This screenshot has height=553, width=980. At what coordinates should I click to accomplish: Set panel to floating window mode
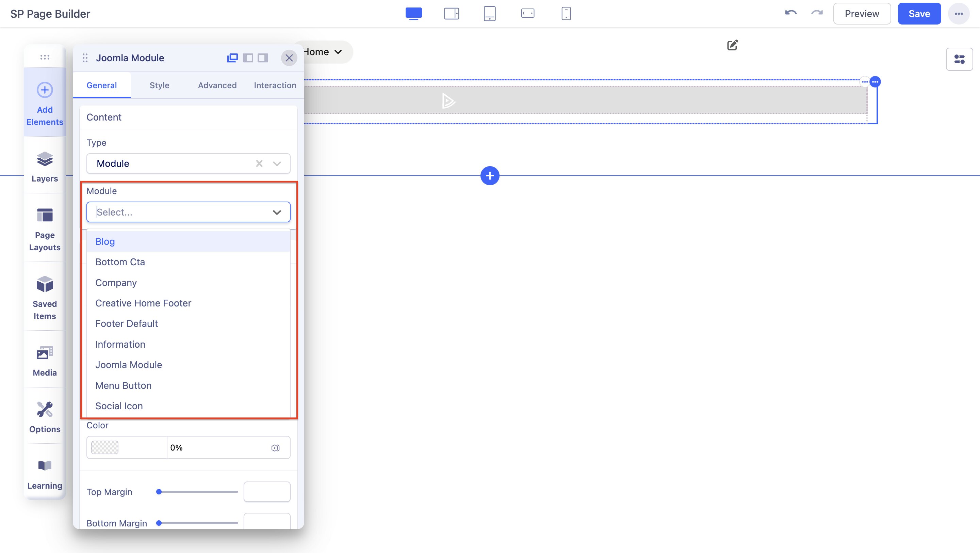click(x=232, y=58)
